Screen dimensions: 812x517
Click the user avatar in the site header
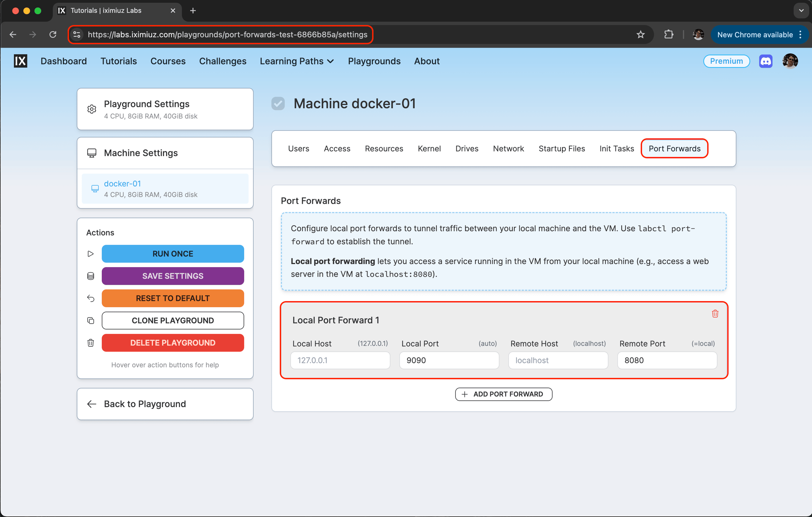pyautogui.click(x=790, y=61)
